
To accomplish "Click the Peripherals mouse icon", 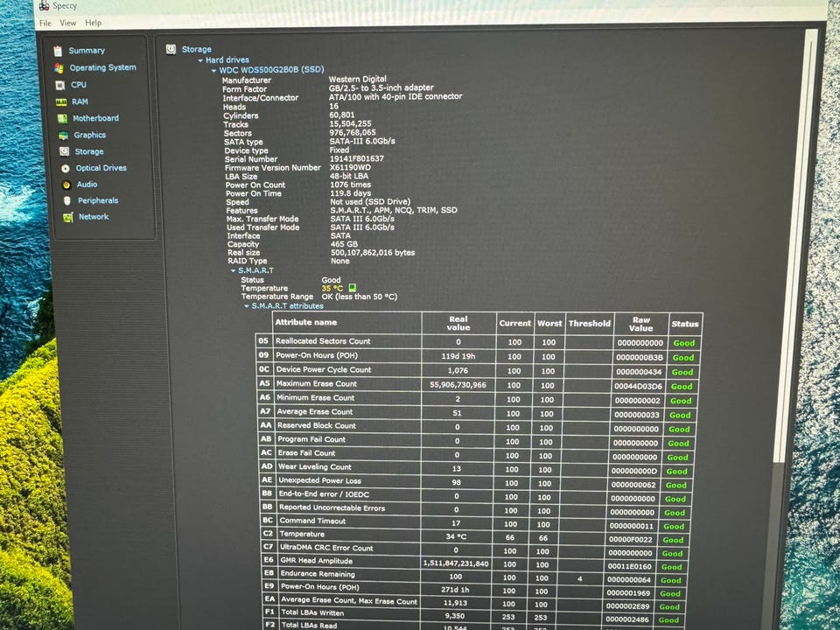I will tap(67, 201).
